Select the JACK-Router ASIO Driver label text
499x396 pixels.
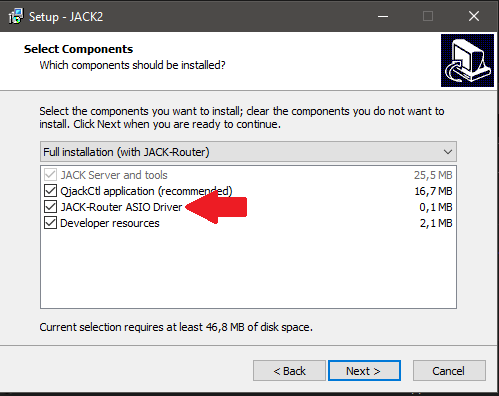(121, 207)
